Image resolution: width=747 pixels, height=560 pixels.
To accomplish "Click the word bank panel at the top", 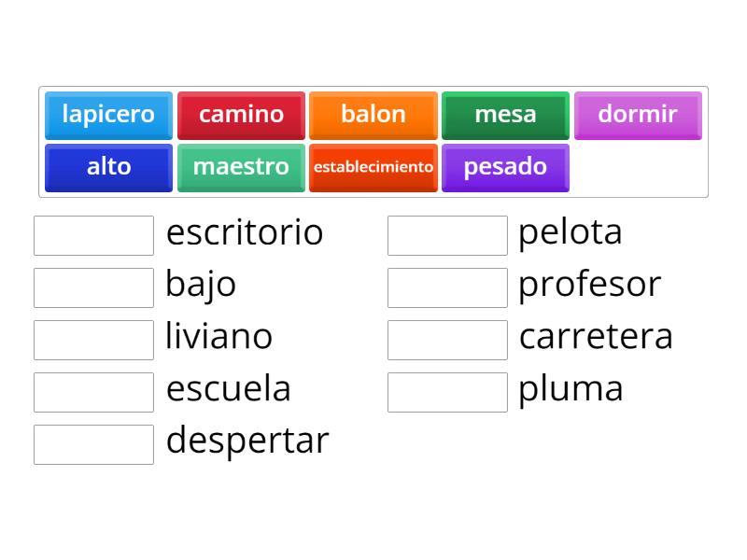I will pyautogui.click(x=373, y=140).
